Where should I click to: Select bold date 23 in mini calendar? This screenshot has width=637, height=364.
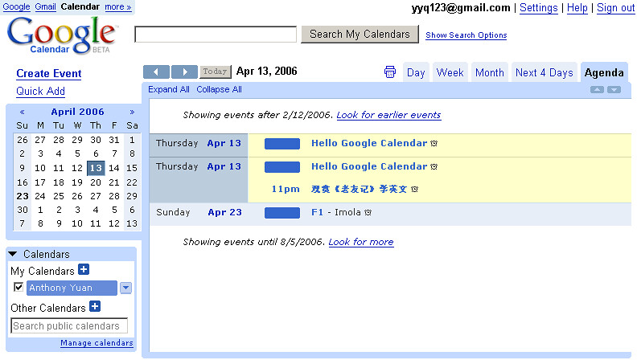click(x=23, y=196)
